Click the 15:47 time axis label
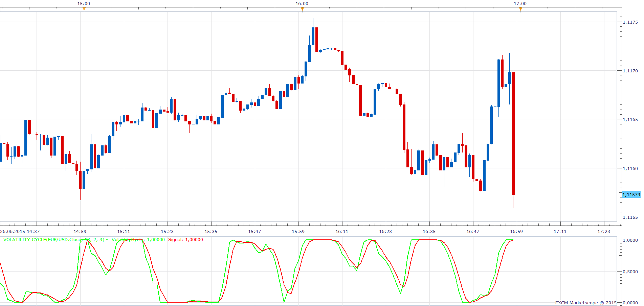This screenshot has height=306, width=644. (254, 232)
